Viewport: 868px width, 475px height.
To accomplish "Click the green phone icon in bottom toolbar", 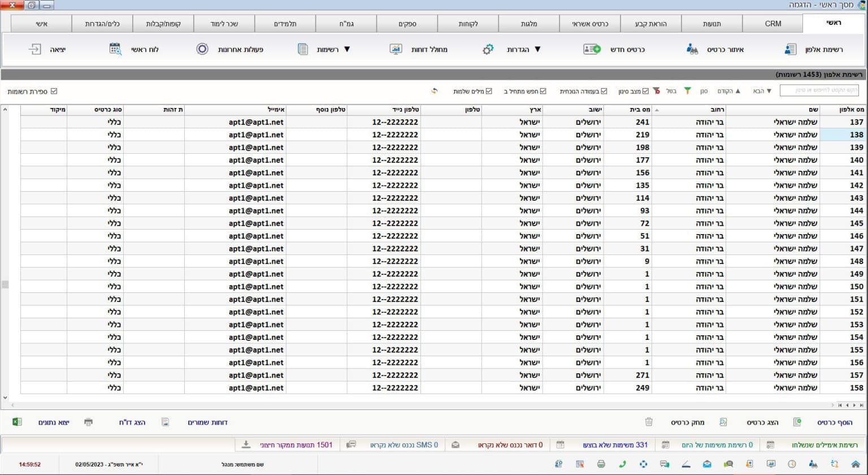I will [x=622, y=464].
